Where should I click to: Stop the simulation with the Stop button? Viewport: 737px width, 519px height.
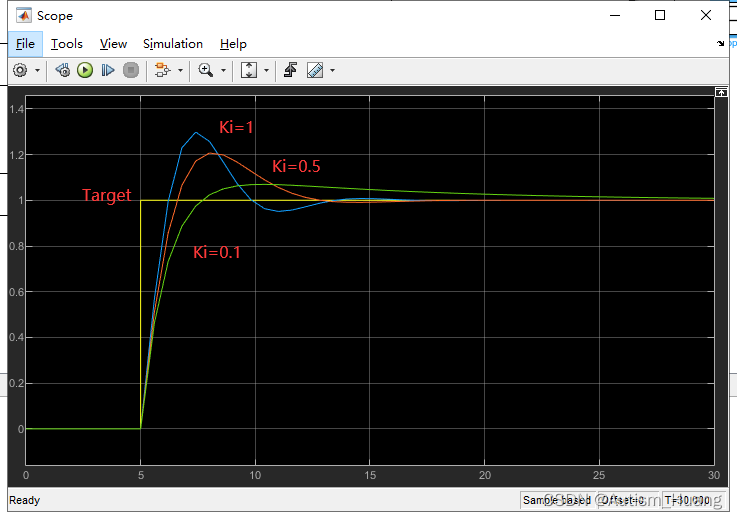tap(131, 71)
